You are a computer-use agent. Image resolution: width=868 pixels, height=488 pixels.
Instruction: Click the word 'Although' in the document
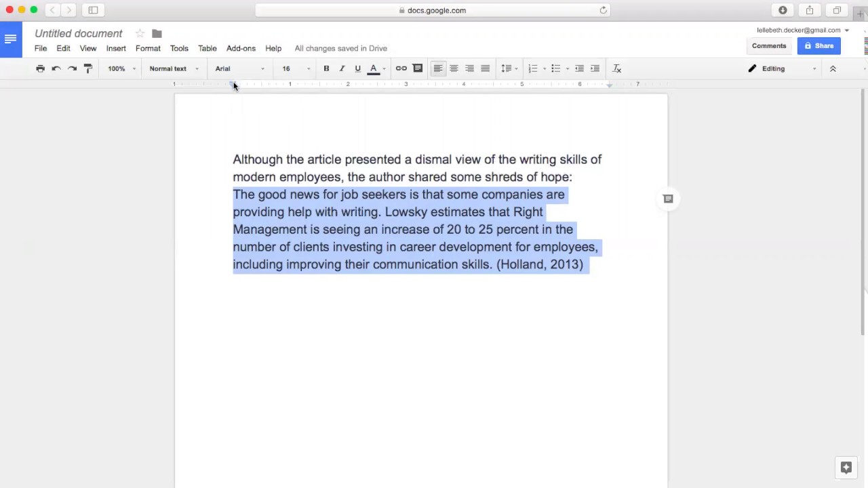pos(258,159)
